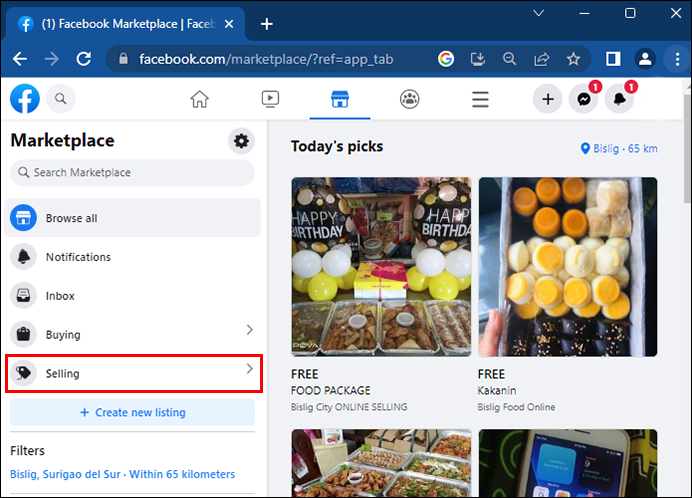This screenshot has width=692, height=498.
Task: Open a new browser tab
Action: (x=267, y=24)
